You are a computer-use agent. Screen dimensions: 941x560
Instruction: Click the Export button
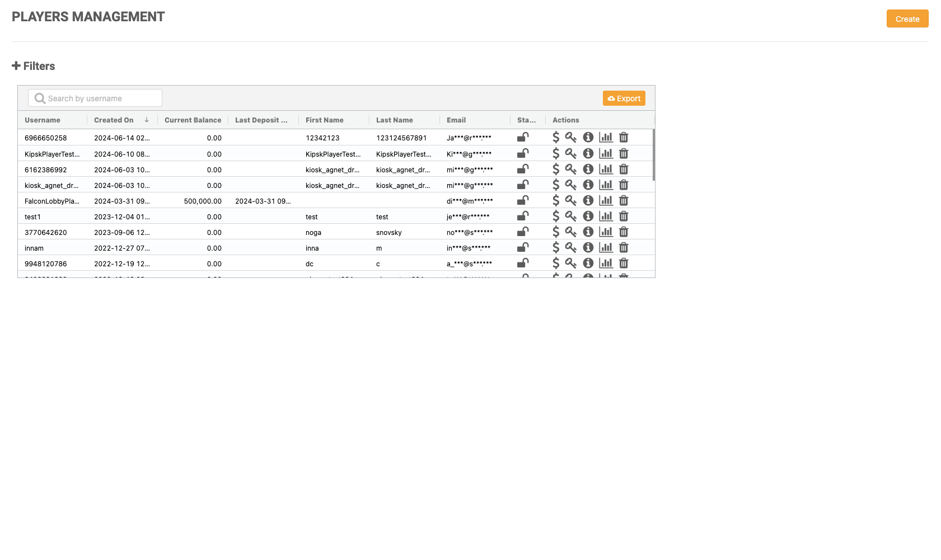(x=624, y=98)
